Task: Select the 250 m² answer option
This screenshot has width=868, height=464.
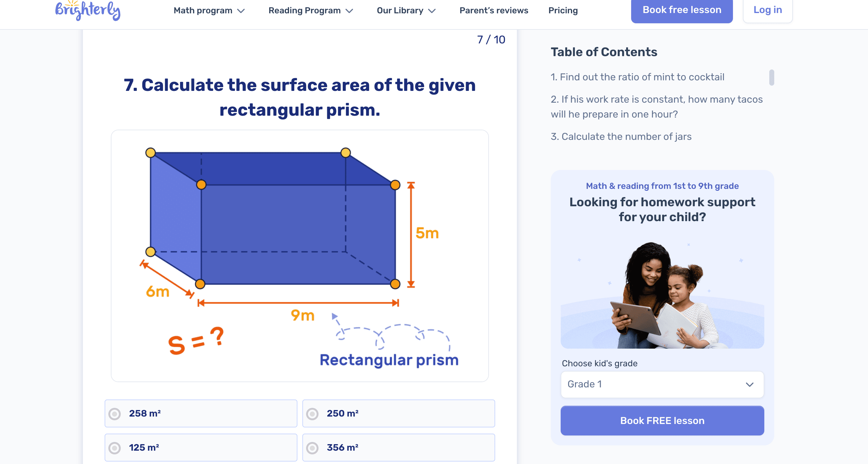Action: 312,413
